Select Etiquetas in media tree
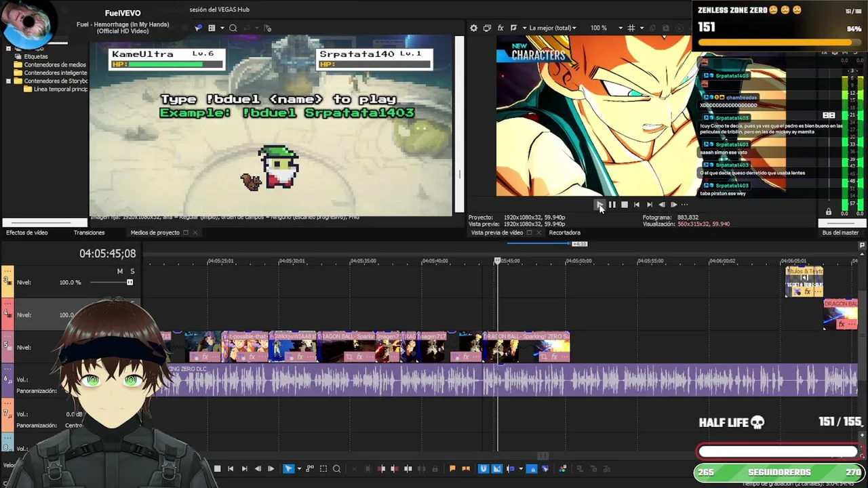868x488 pixels. (x=36, y=56)
